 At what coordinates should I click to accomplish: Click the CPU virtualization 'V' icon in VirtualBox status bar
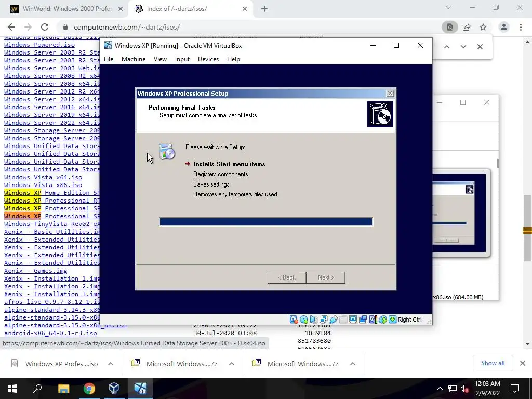pos(373,320)
